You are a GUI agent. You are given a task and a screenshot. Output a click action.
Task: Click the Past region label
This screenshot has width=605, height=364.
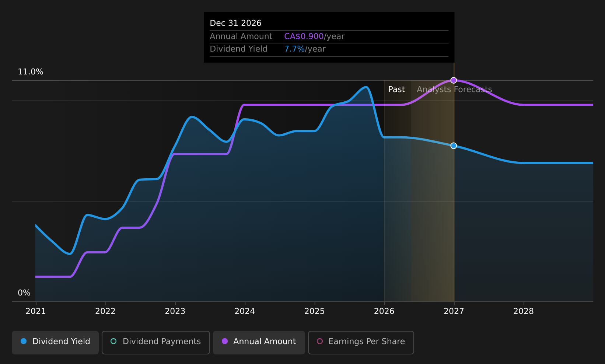396,90
